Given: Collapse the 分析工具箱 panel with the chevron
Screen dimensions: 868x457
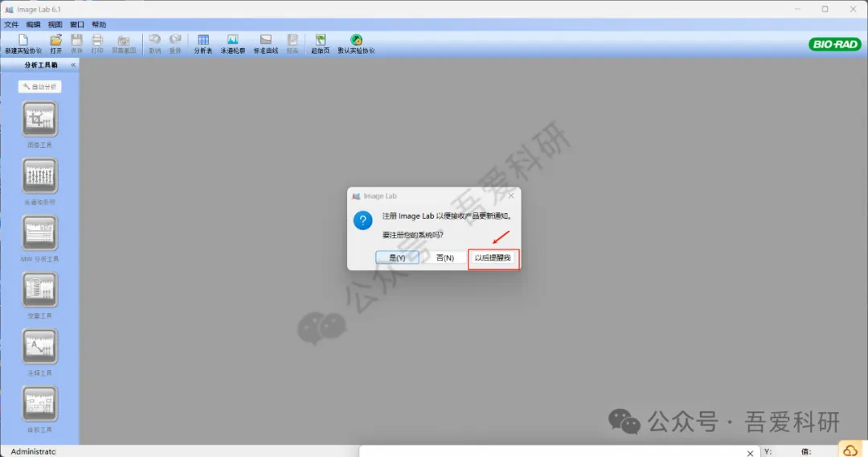Looking at the screenshot, I should click(73, 65).
